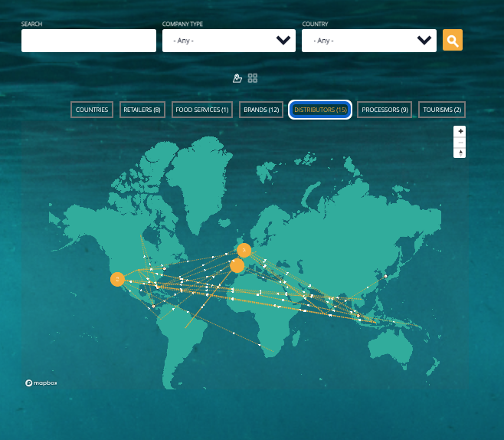The height and width of the screenshot is (440, 504).
Task: Switch to map view icon
Action: pos(237,78)
